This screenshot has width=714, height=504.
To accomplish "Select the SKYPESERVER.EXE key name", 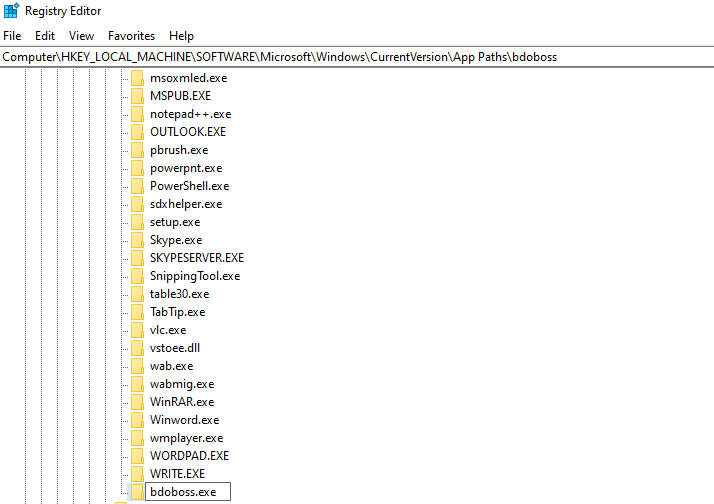I will click(197, 258).
